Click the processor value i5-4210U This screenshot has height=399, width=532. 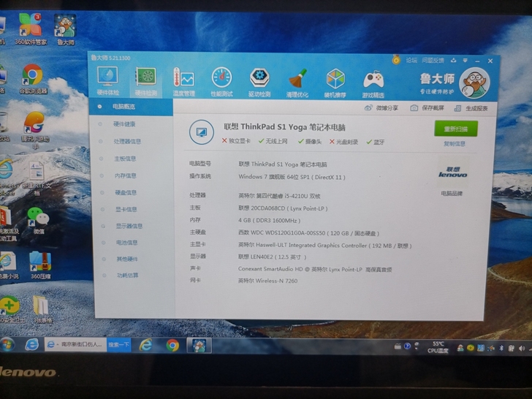click(279, 196)
